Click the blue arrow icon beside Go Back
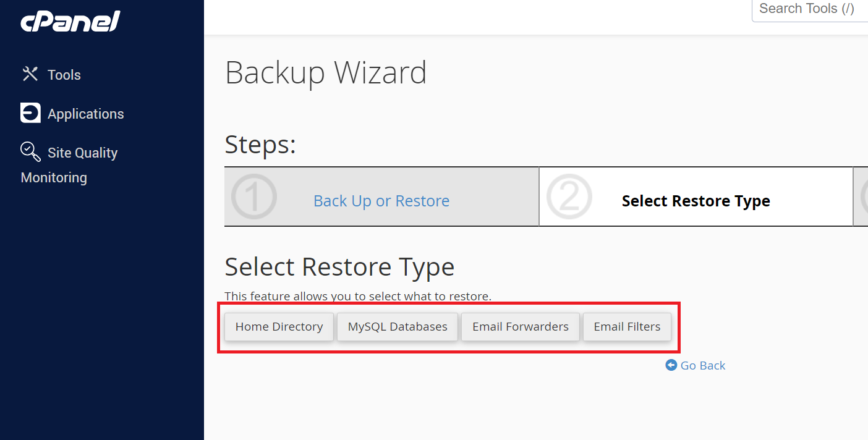Screen dimensions: 868x440 click(x=671, y=365)
